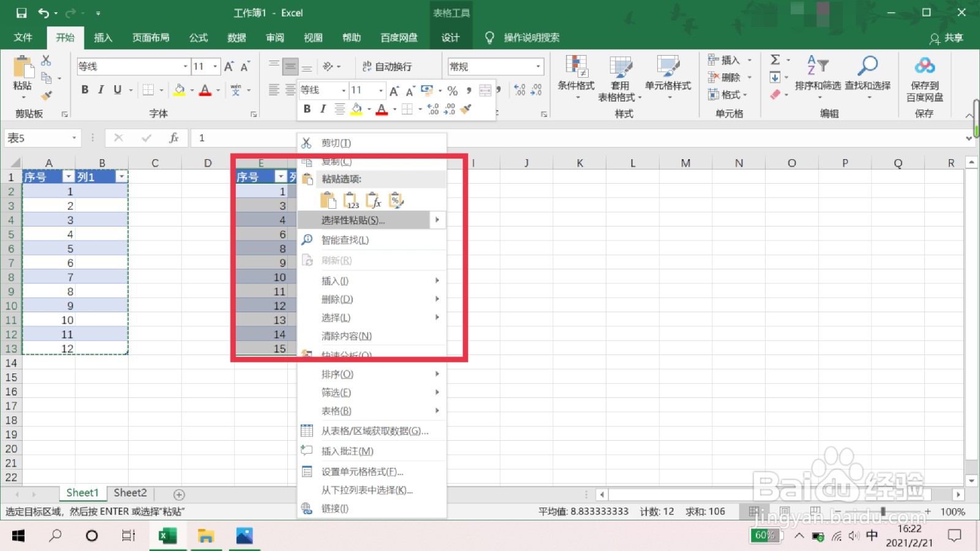Open Format as Table icon
This screenshot has width=980, height=551.
620,67
